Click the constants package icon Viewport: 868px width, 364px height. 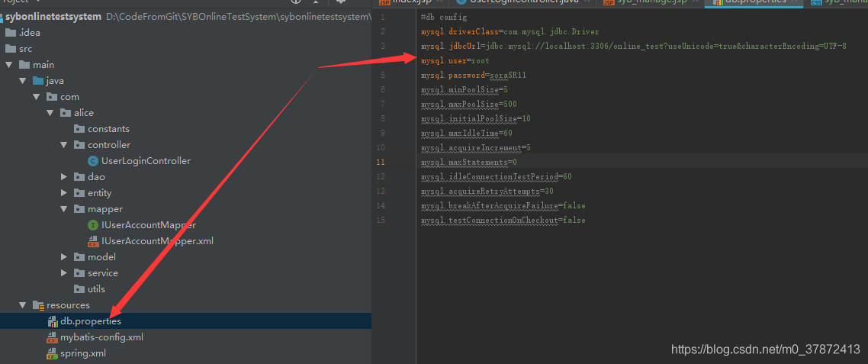coord(79,129)
